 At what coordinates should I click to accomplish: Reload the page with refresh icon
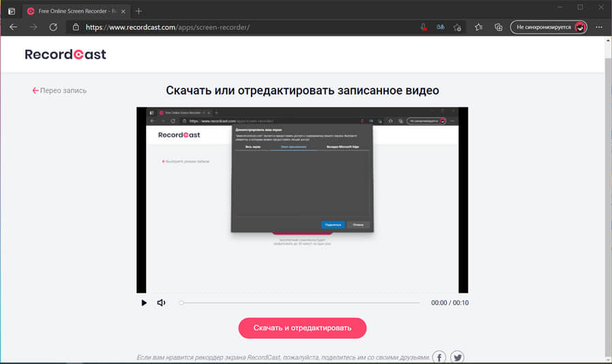(54, 27)
